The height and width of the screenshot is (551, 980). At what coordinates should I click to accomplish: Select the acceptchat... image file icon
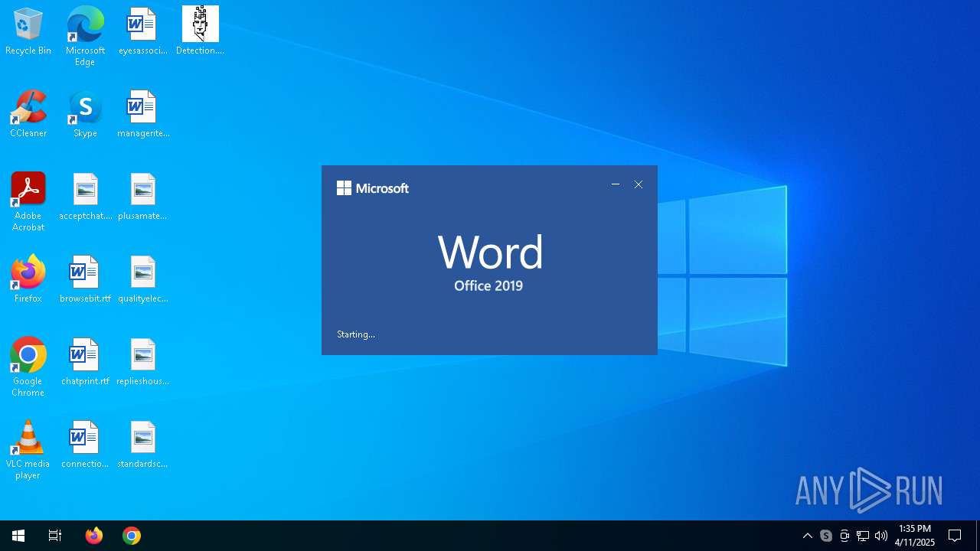click(85, 197)
